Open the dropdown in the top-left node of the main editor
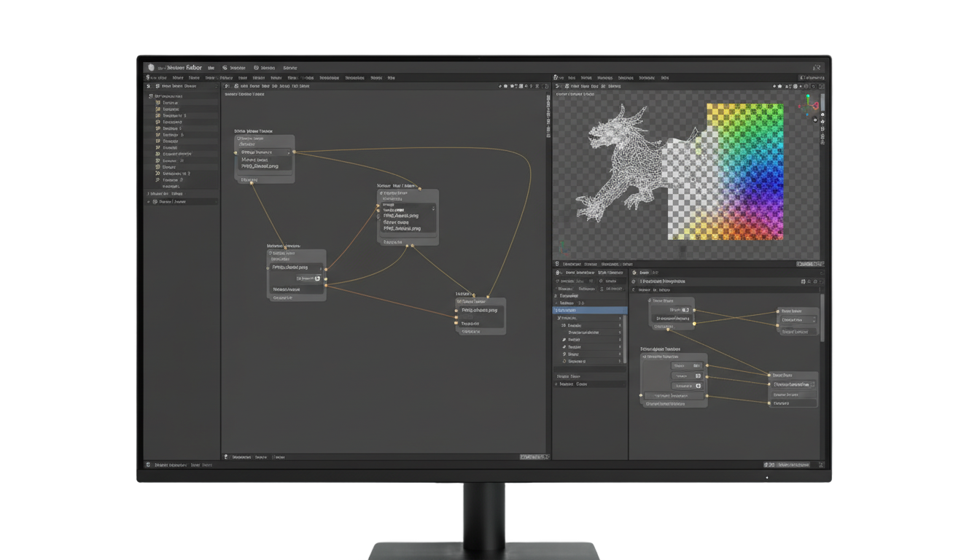980x560 pixels. point(265,152)
